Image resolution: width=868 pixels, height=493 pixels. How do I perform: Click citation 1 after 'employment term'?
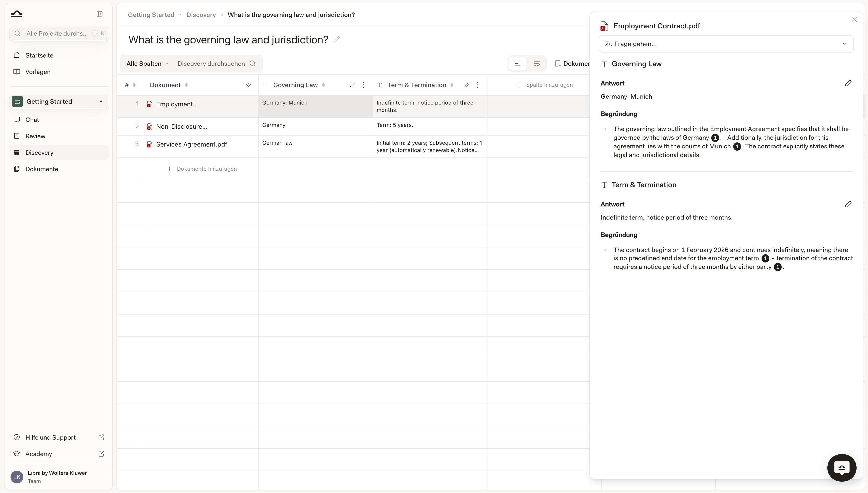click(x=765, y=259)
